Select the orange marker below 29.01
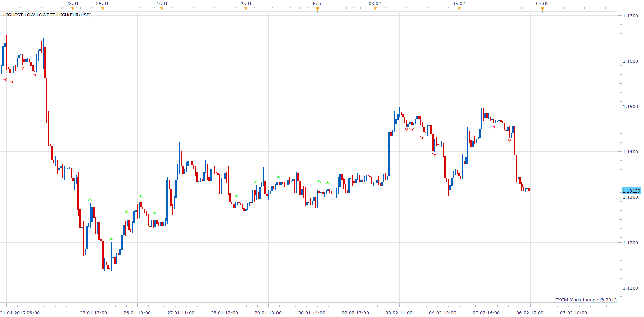Screen dimensions: 644x317 pos(246,9)
